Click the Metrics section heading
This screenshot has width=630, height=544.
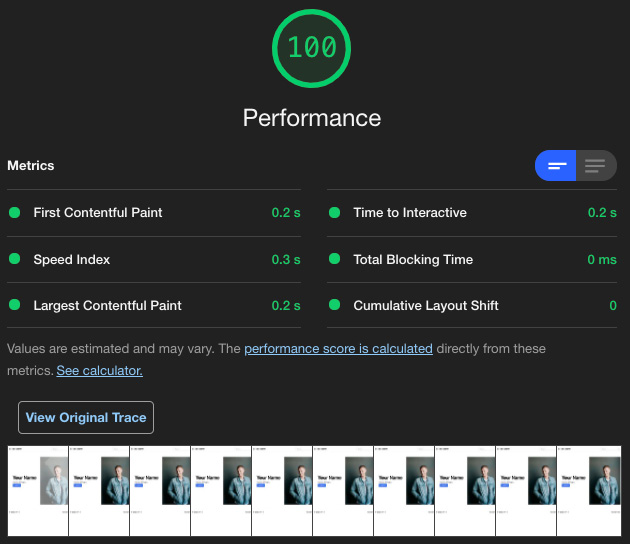[x=31, y=166]
